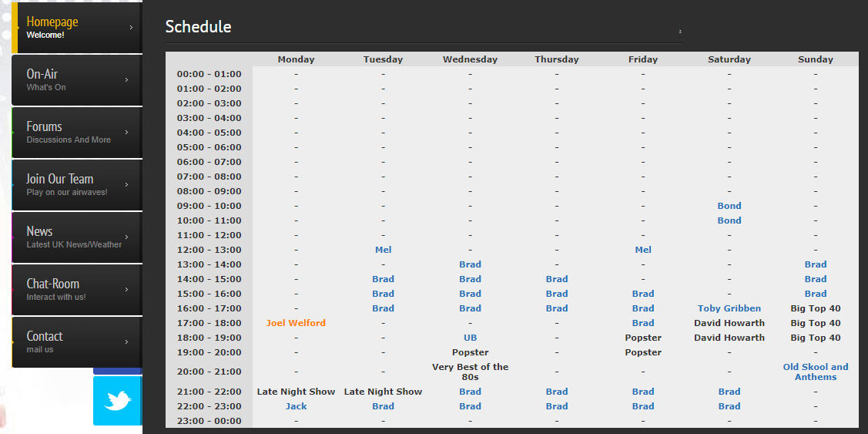Click the arrow on the Homepage menu item

131,28
